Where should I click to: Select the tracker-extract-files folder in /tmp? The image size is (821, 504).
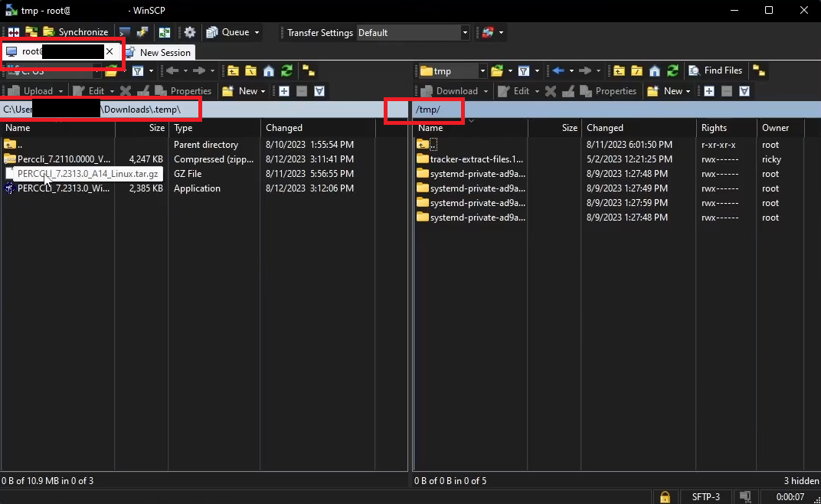pyautogui.click(x=476, y=159)
